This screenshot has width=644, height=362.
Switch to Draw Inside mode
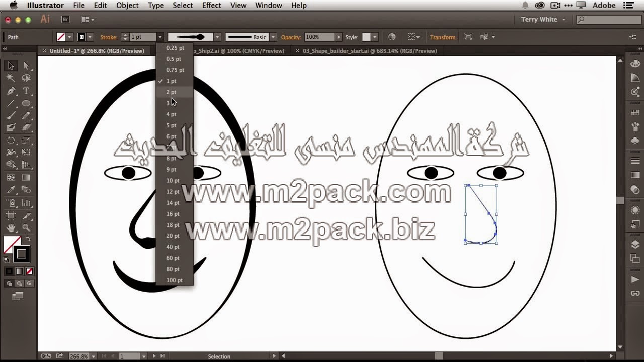[x=29, y=284]
